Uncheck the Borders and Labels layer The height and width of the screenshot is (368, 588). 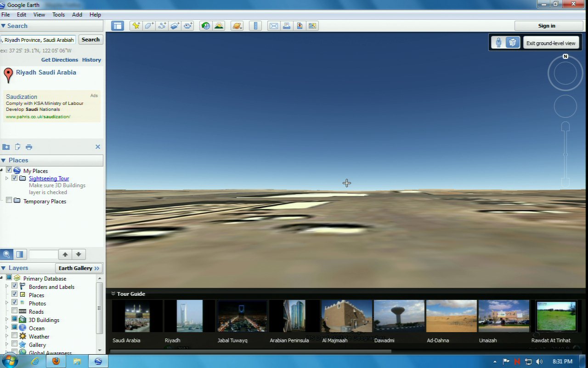point(15,287)
